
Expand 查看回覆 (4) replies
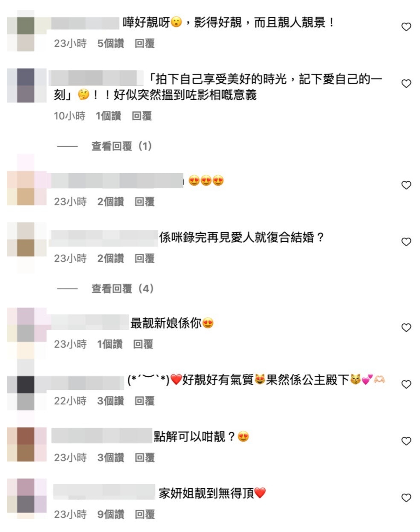(122, 289)
